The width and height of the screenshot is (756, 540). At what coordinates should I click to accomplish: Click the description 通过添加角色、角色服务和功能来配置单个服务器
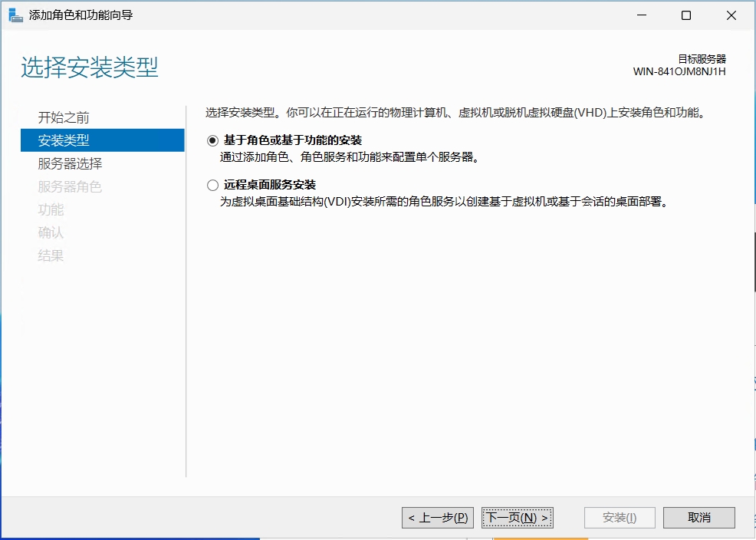pyautogui.click(x=350, y=157)
